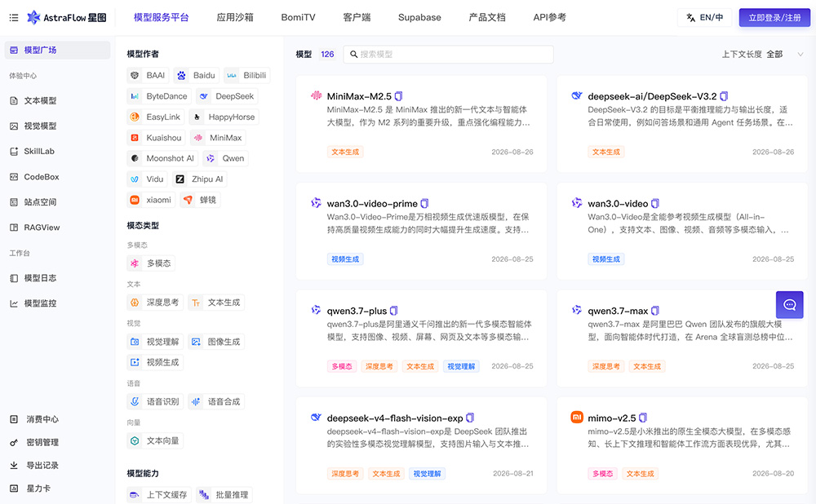The image size is (816, 504).
Task: Click the search magnifier icon
Action: coord(354,54)
